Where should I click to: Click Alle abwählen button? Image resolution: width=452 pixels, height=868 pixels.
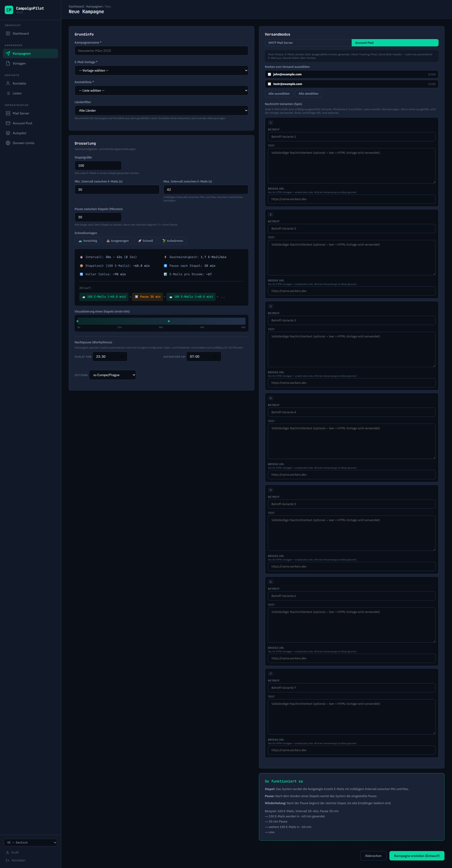click(x=308, y=94)
